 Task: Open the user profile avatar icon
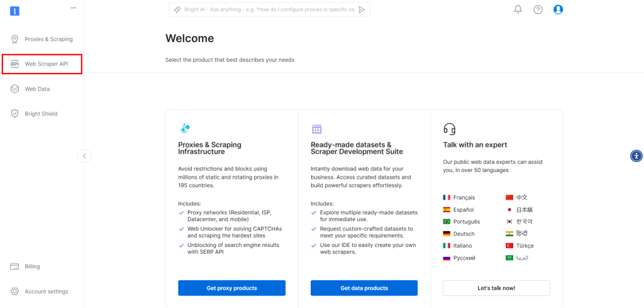click(x=558, y=9)
